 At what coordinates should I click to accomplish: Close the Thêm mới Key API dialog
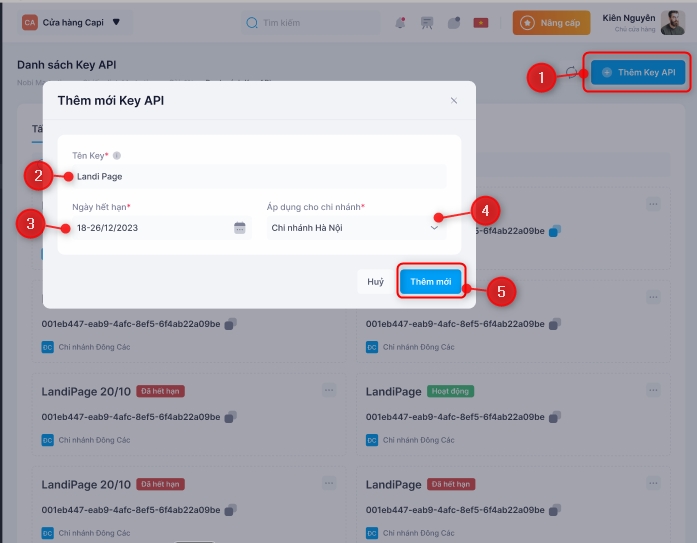point(453,100)
